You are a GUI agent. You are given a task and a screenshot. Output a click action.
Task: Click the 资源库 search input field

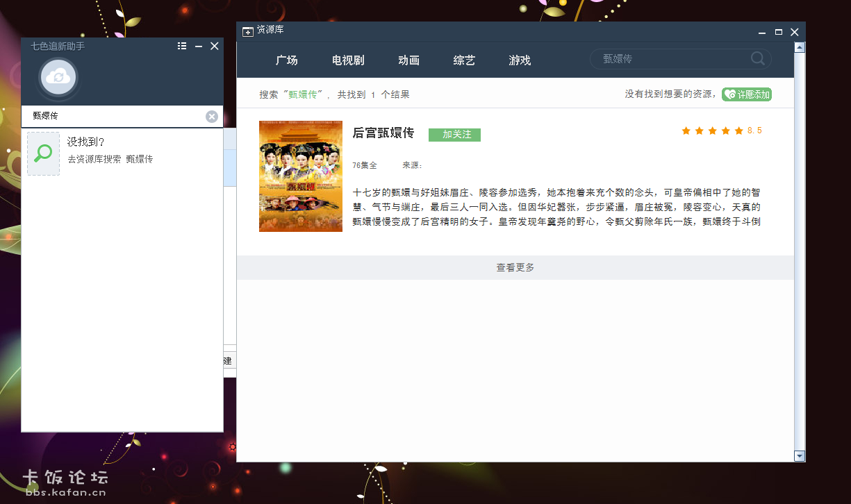(670, 59)
